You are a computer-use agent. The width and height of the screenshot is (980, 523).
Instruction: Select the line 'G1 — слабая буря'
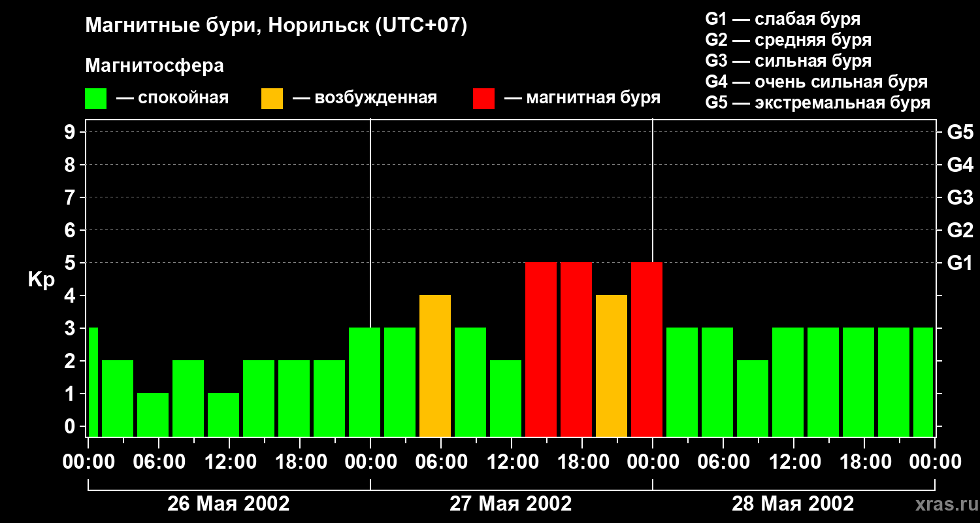[x=783, y=19]
